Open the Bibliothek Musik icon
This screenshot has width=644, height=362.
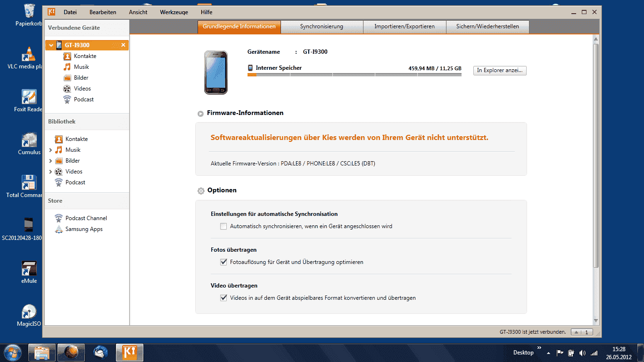[x=58, y=150]
